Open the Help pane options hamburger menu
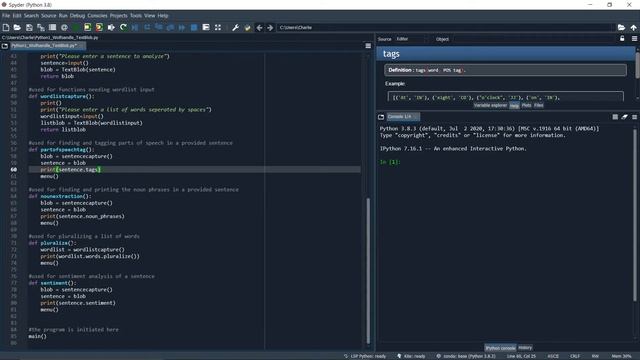The width and height of the screenshot is (640, 360). (634, 38)
